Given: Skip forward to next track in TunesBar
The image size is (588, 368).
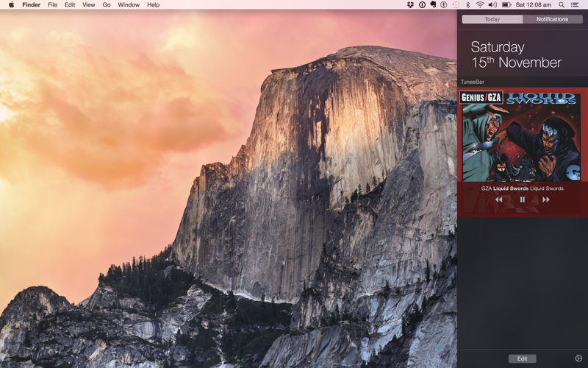Looking at the screenshot, I should pos(546,199).
